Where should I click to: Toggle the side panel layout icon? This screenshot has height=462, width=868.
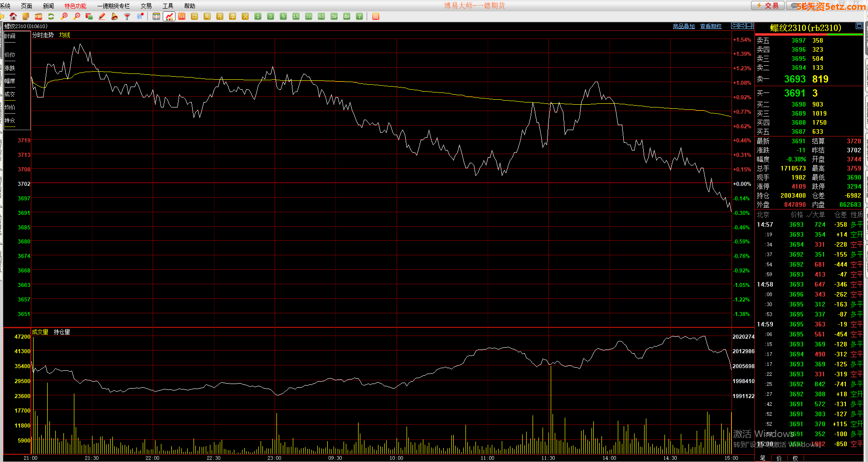750,26
